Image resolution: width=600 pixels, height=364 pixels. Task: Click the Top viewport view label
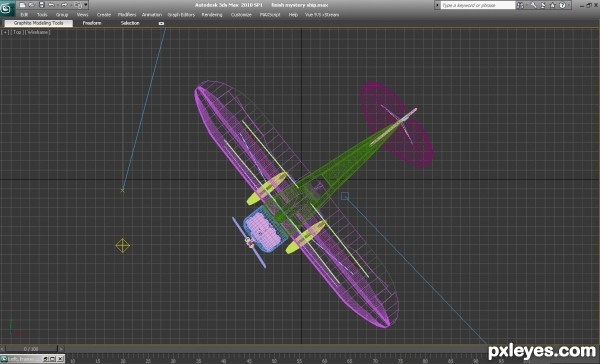tap(17, 32)
